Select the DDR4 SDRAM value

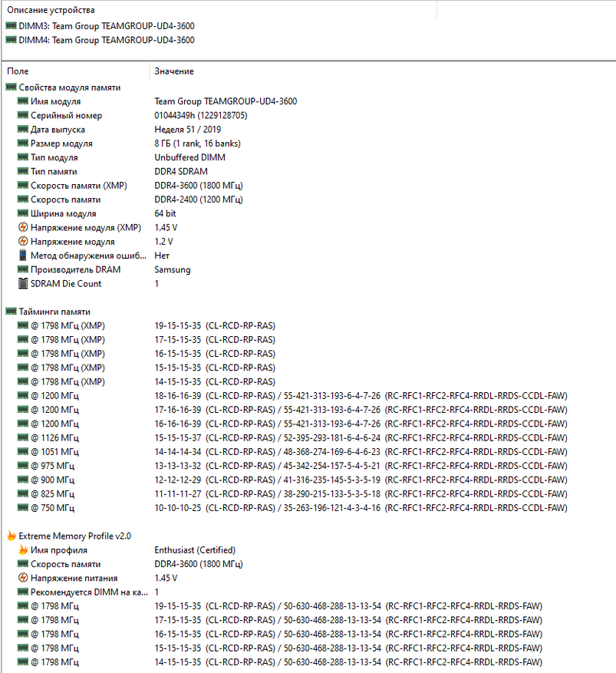tap(181, 172)
